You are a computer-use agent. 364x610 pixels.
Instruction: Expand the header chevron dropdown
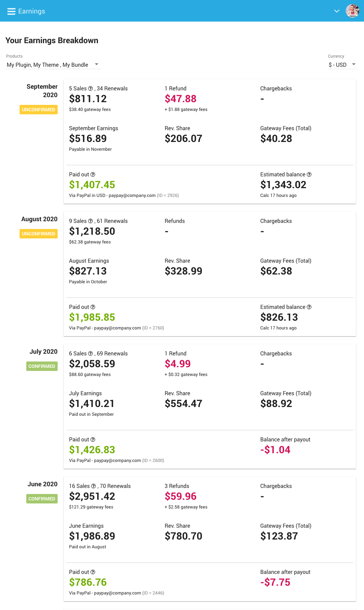[336, 11]
